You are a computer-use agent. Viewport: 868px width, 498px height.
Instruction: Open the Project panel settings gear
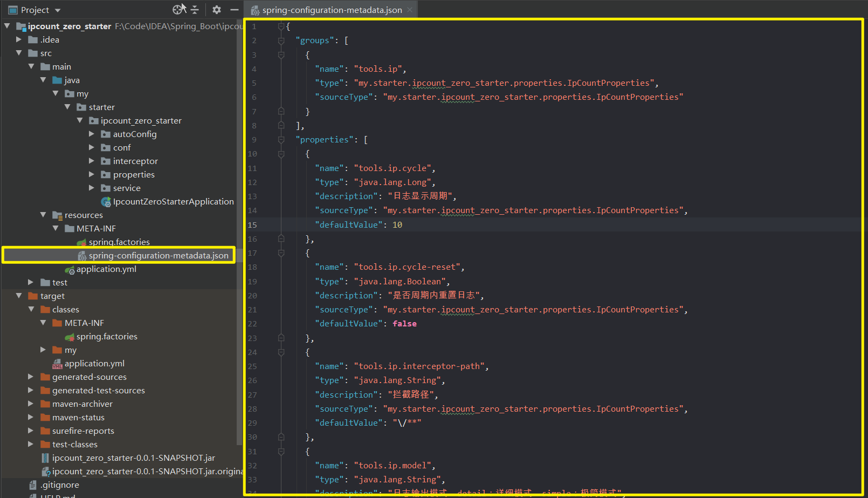click(x=217, y=10)
